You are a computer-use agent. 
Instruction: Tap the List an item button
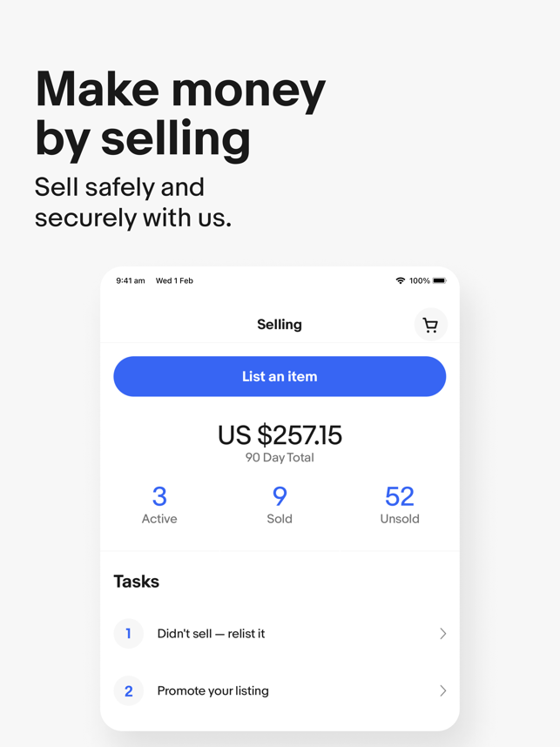tap(280, 376)
